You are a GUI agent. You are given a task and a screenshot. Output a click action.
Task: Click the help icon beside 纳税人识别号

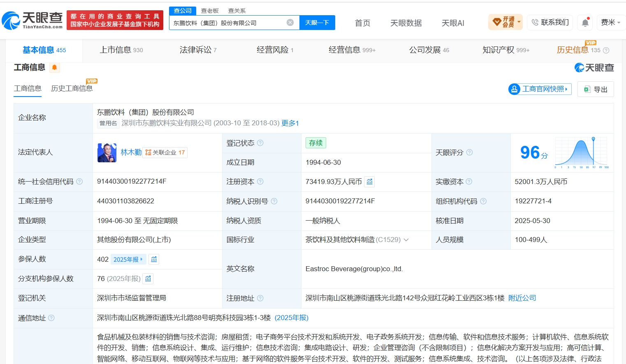tap(274, 201)
